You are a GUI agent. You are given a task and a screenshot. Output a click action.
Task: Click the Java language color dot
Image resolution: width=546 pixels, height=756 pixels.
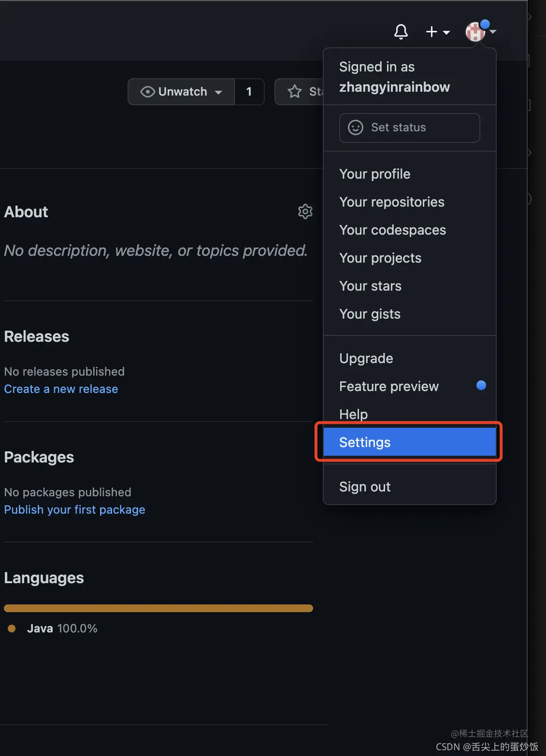(12, 628)
